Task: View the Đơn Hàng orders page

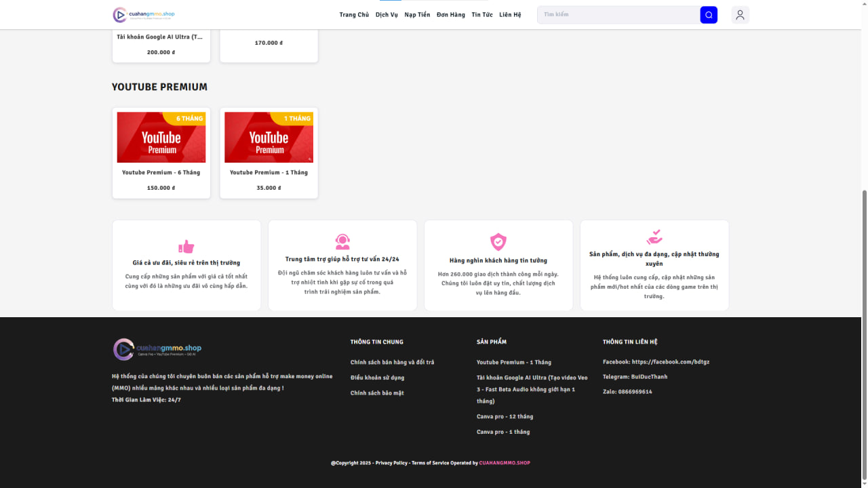Action: pyautogui.click(x=451, y=15)
